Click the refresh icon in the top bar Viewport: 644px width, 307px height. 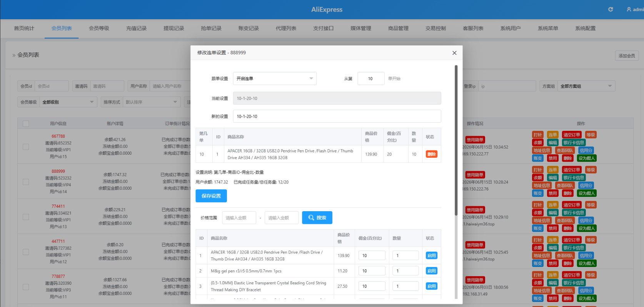(x=611, y=9)
